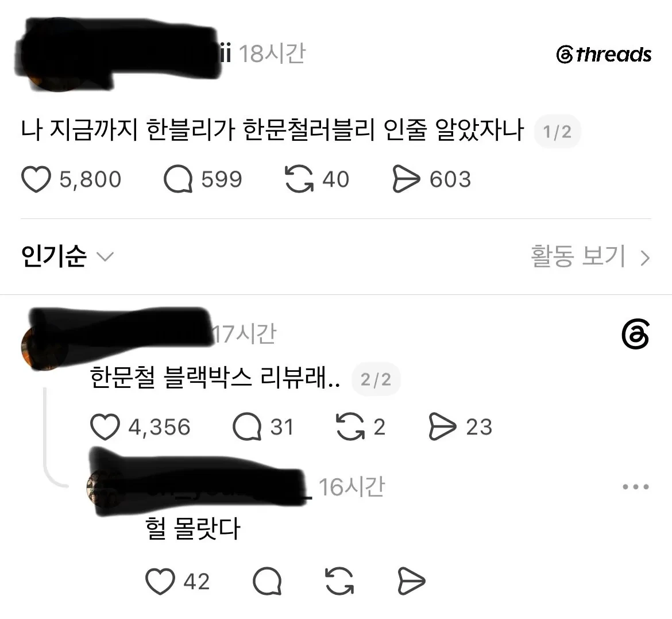Click the Threads logo beside the 17시간 reply

636,334
